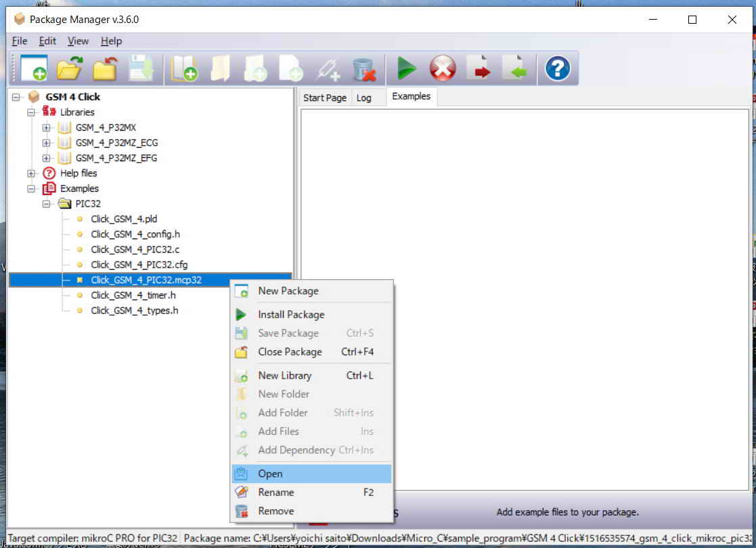This screenshot has height=548, width=756.
Task: Click 'Add example files to your package.' text
Action: coord(567,512)
